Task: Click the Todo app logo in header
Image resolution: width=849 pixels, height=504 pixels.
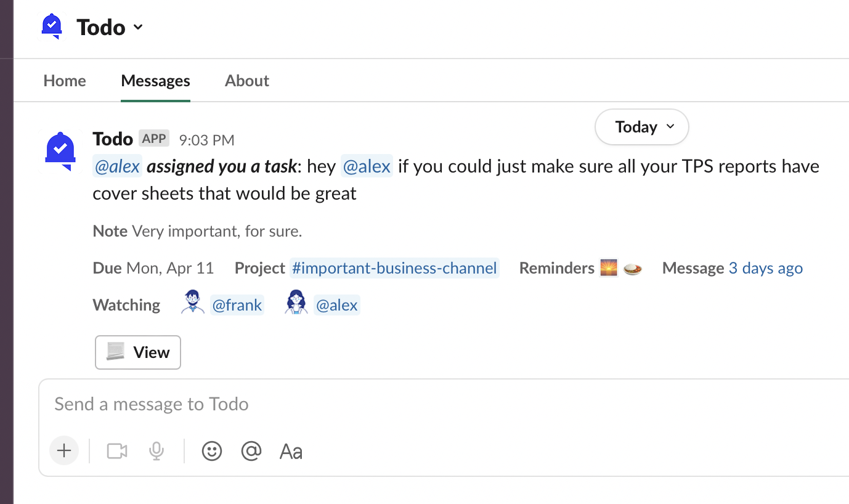Action: click(52, 27)
